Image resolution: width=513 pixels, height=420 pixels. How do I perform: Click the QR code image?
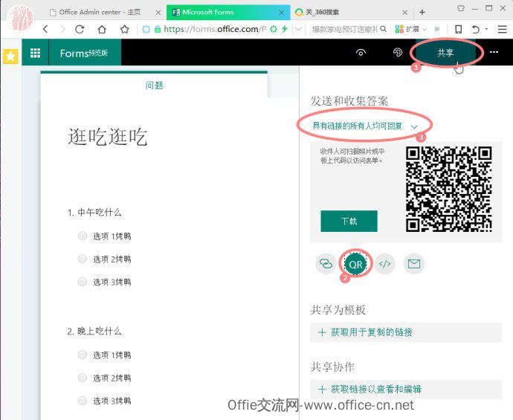(449, 190)
